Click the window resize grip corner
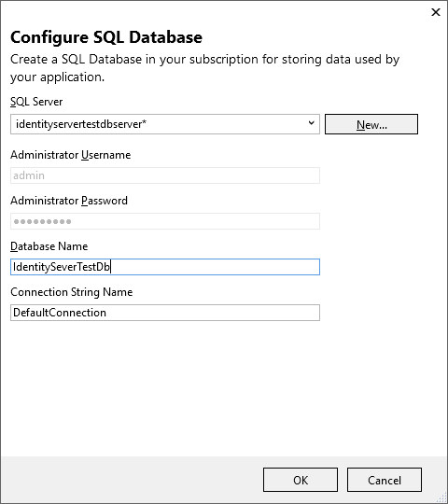Viewport: 448px width, 504px height. click(x=442, y=498)
